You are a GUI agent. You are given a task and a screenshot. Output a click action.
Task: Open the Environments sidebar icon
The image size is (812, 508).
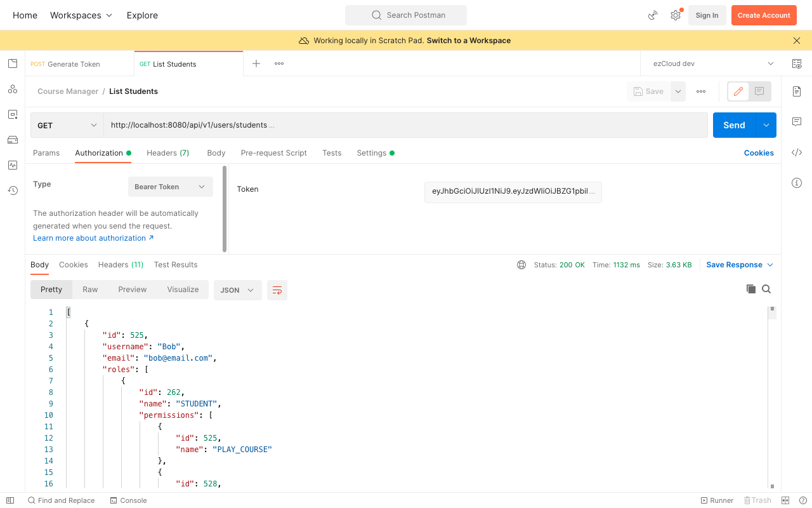(x=13, y=114)
